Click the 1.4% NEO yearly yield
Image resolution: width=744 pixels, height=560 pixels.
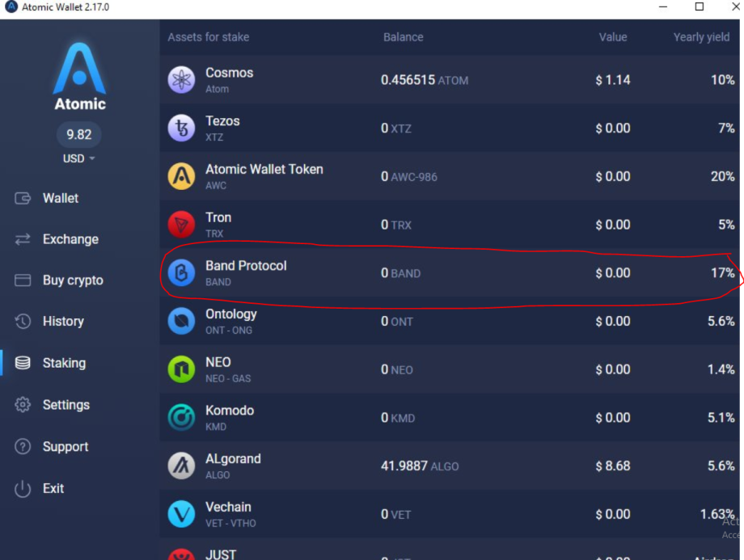coord(721,369)
